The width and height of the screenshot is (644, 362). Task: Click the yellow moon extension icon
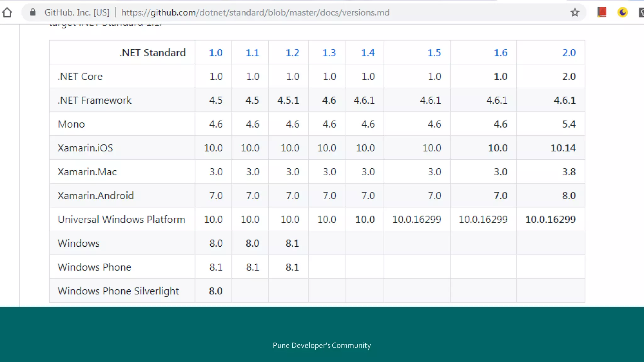tap(623, 12)
